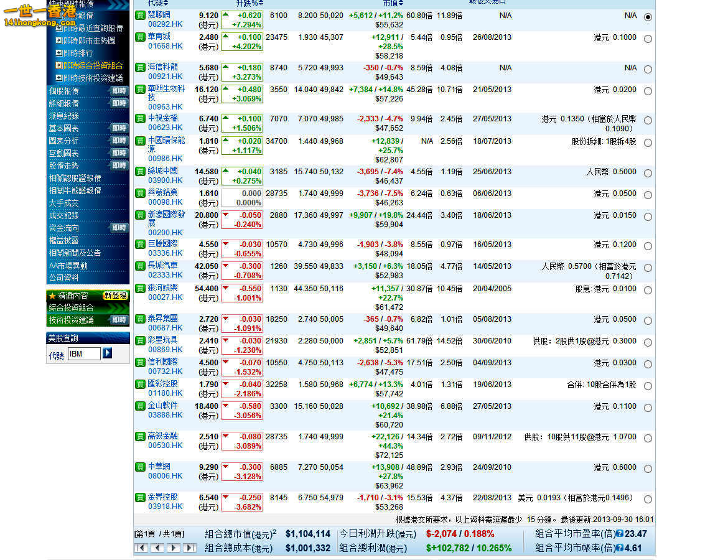The image size is (728, 560).
Task: Click the green buy icon beside 秦昇集團
Action: click(140, 319)
